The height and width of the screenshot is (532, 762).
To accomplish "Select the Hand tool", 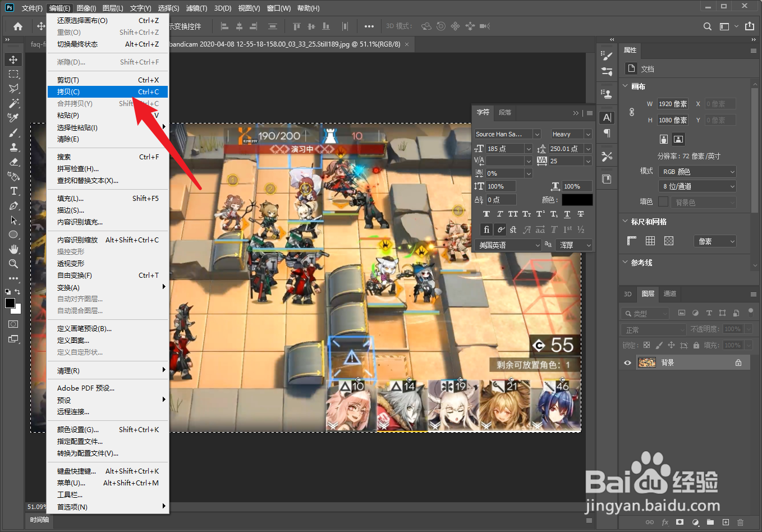I will [13, 249].
